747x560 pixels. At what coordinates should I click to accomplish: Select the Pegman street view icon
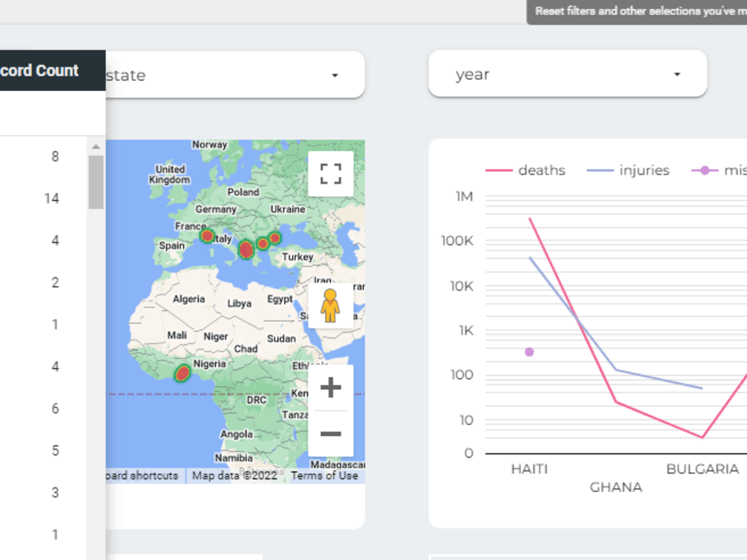331,306
